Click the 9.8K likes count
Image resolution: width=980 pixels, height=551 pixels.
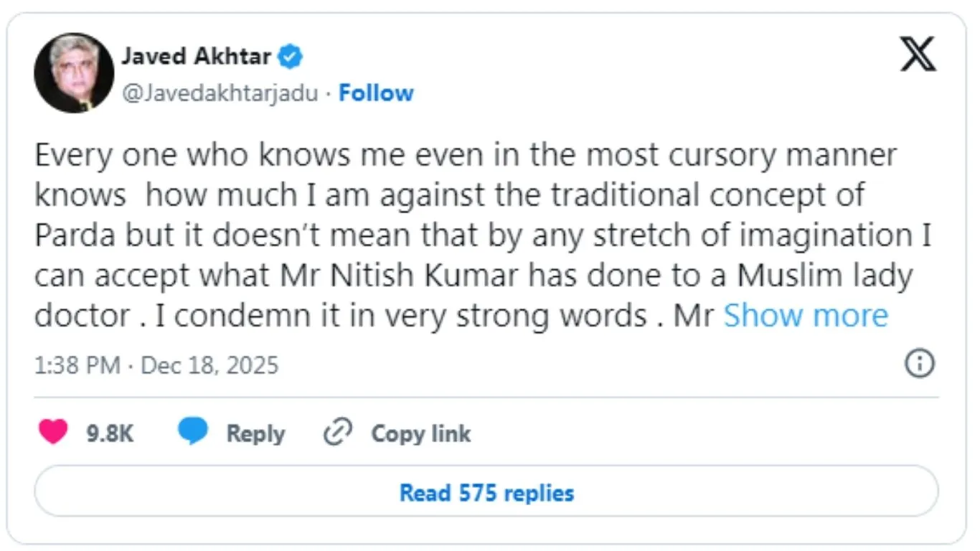(110, 433)
